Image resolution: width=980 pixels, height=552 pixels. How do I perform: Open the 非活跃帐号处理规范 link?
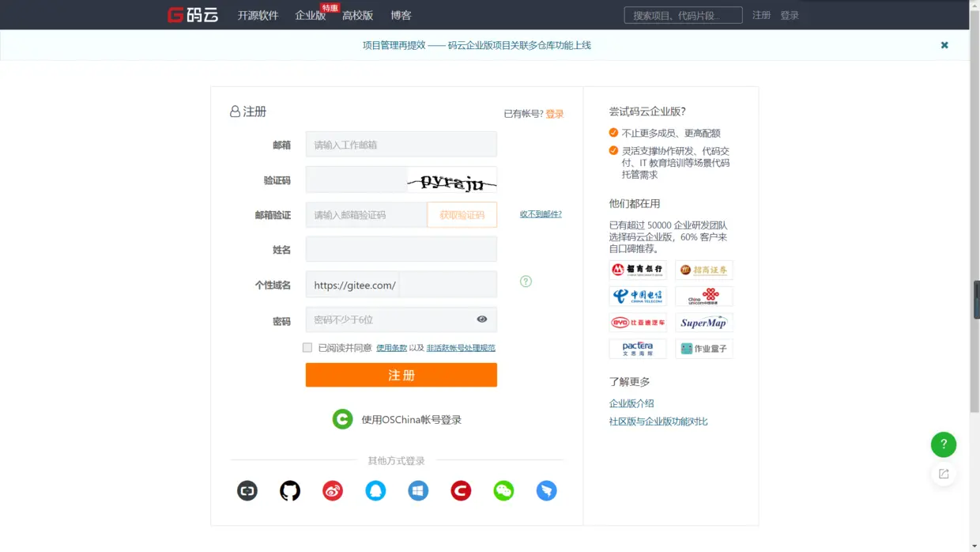[461, 348]
